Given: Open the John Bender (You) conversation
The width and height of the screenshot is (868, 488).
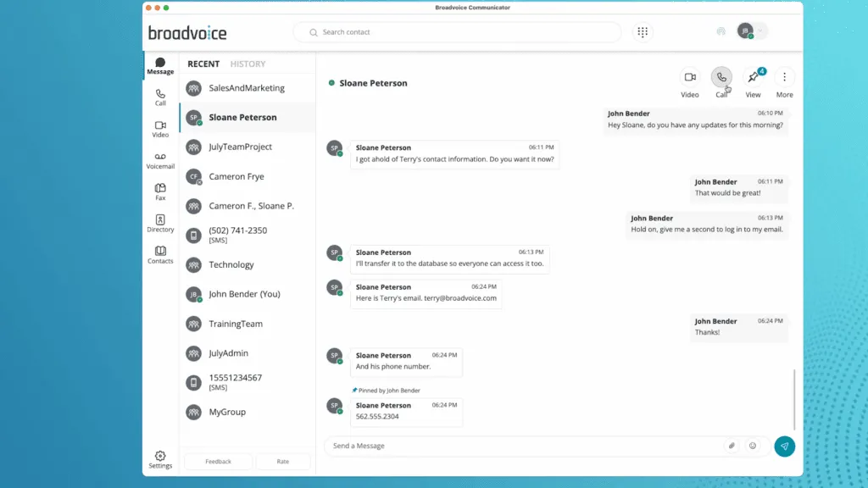Looking at the screenshot, I should click(248, 294).
